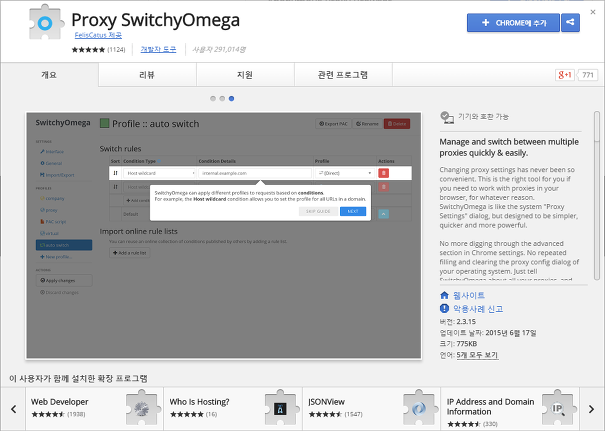Select the company profile in sidebar
The height and width of the screenshot is (431, 605).
coord(52,198)
